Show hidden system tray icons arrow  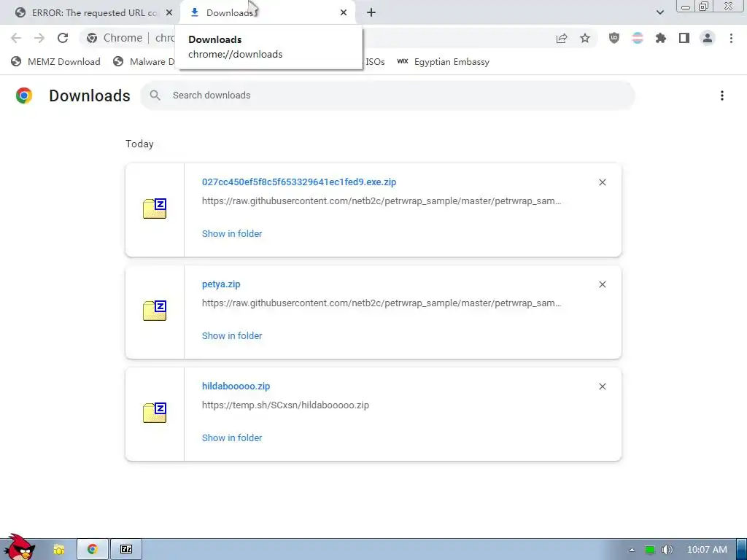[632, 550]
